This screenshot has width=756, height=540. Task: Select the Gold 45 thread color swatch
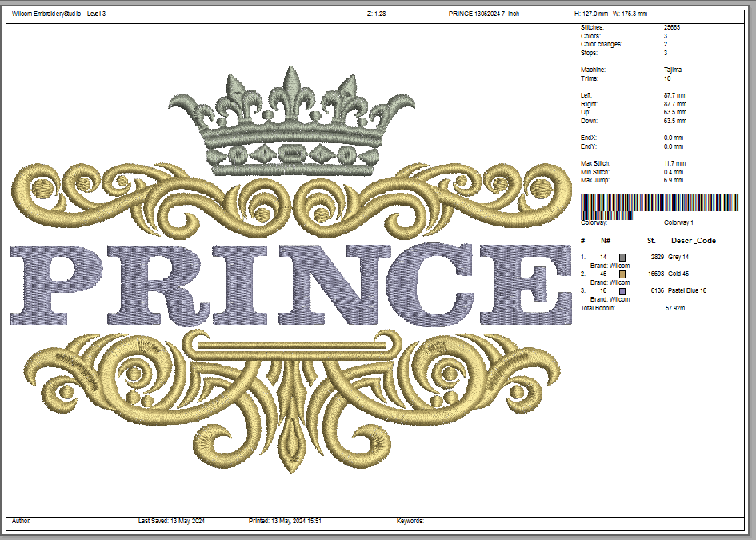click(x=622, y=274)
